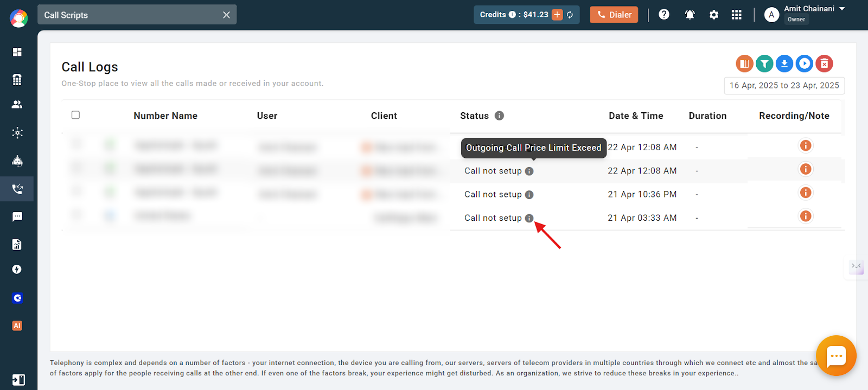Open the help question mark icon
The image size is (868, 390).
tap(664, 15)
